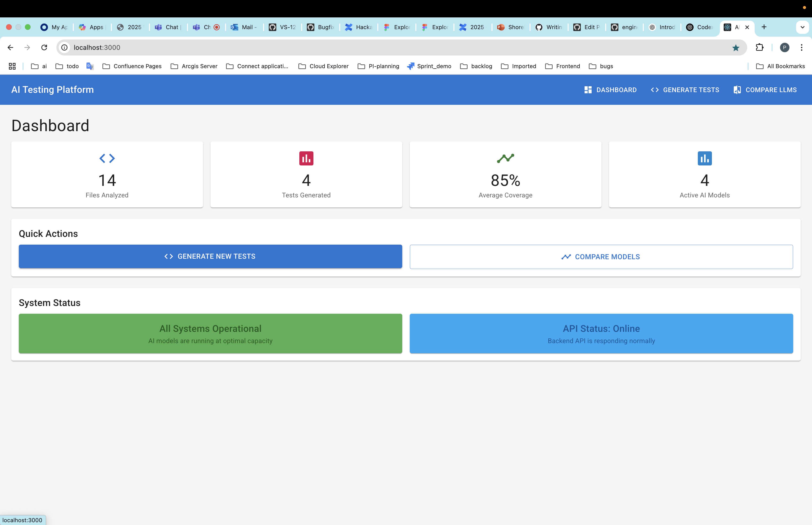Viewport: 812px width, 525px height.
Task: Click the green Average Coverage trend icon
Action: 505,158
